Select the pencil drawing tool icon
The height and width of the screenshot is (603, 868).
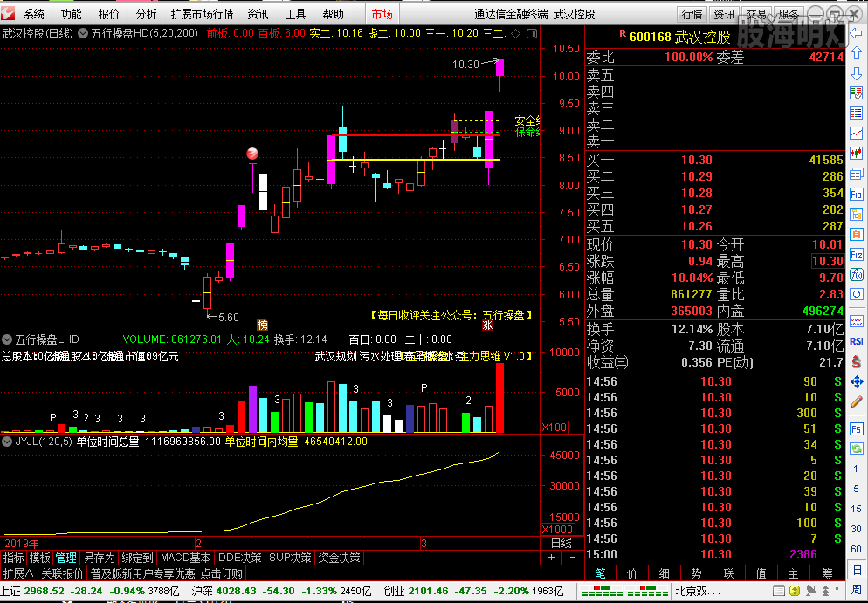tap(857, 402)
